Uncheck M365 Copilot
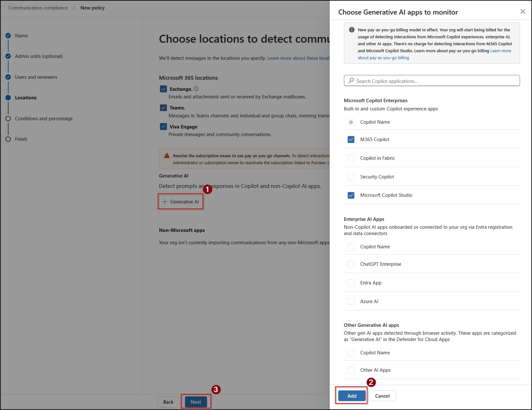The image size is (532, 410). pyautogui.click(x=351, y=139)
